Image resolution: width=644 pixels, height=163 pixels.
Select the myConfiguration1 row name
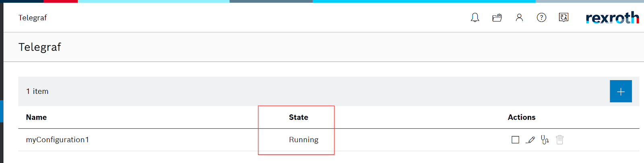[x=58, y=140]
